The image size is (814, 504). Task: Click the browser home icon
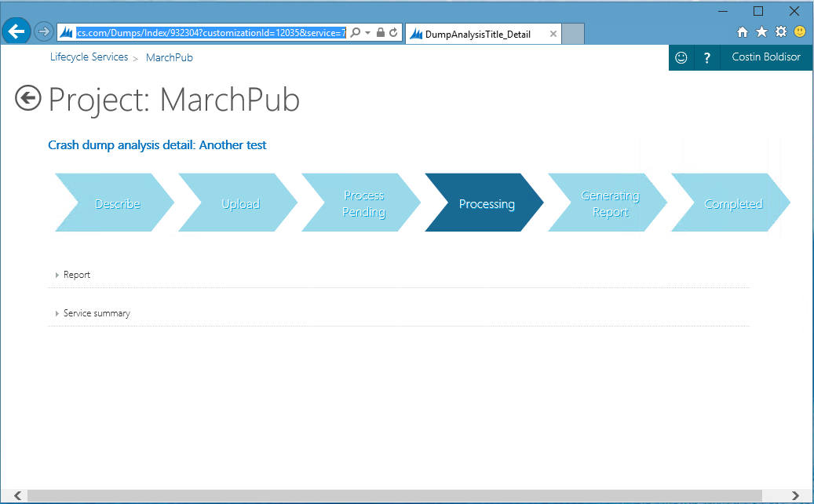coord(743,32)
